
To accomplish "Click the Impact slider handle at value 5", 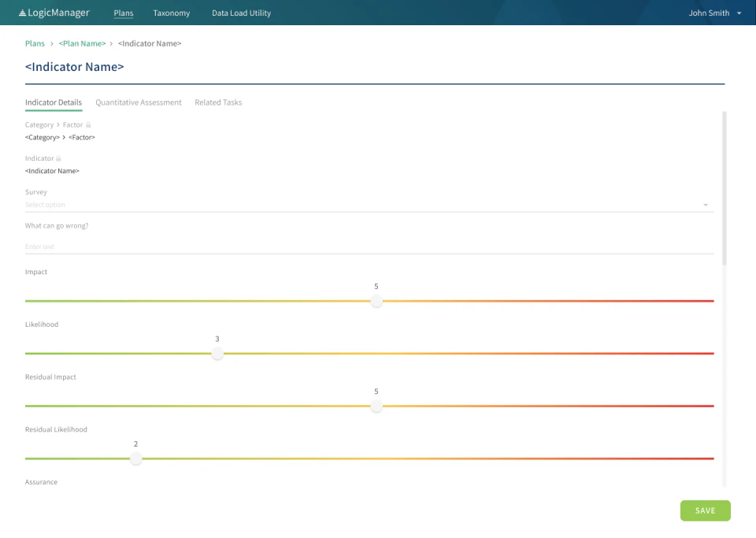I will (x=376, y=301).
